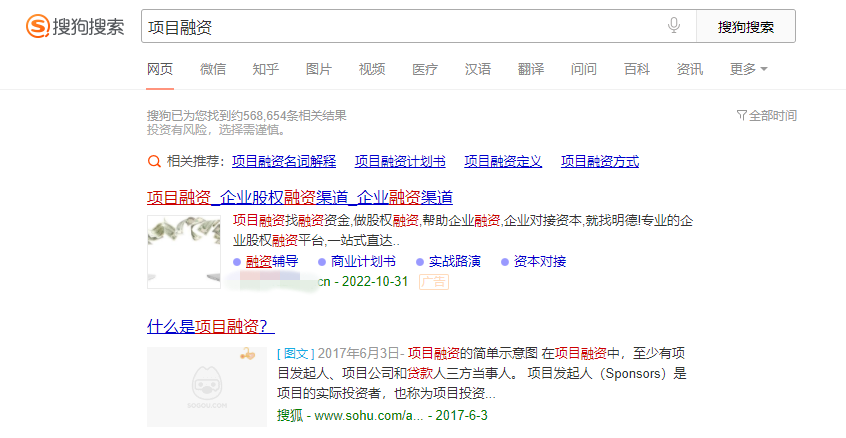Select the 问问 tab
Viewport: 846px width, 438px height.
pyautogui.click(x=584, y=69)
